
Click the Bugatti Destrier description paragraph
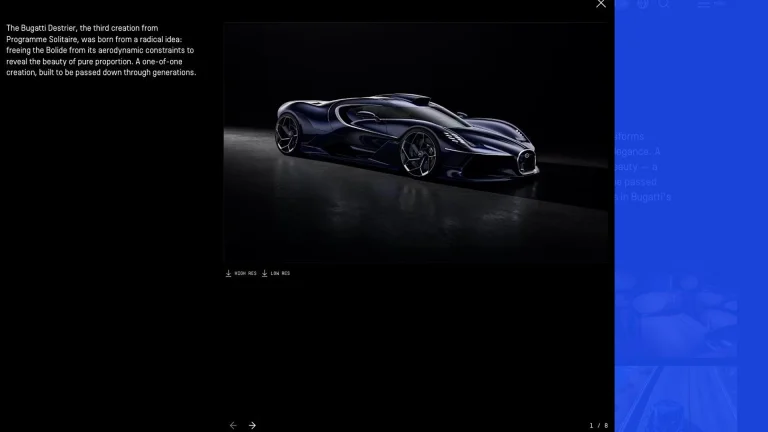point(101,50)
